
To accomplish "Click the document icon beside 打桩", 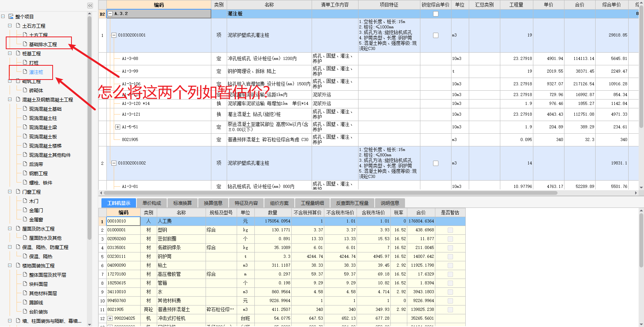I will tap(25, 63).
